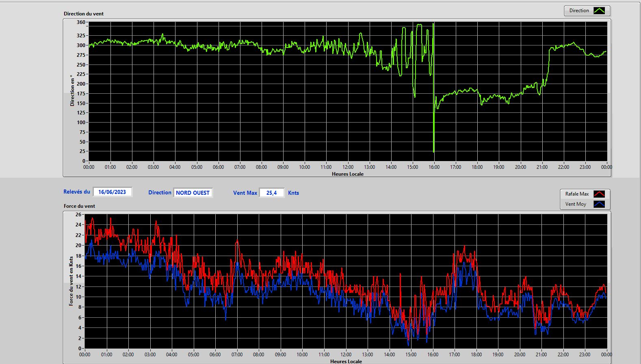Image resolution: width=641 pixels, height=364 pixels.
Task: Click the 275 tick on the direction axis
Action: pyautogui.click(x=81, y=55)
